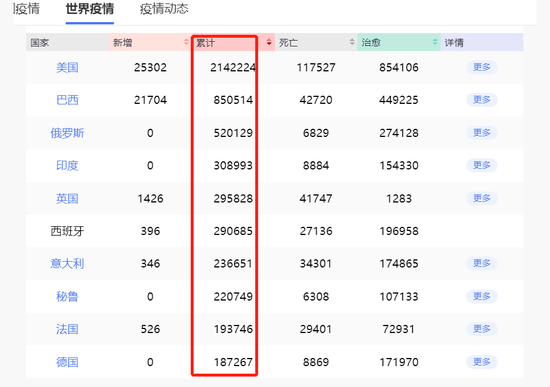Select recovered value 854106
550x387 pixels.
pyautogui.click(x=399, y=67)
